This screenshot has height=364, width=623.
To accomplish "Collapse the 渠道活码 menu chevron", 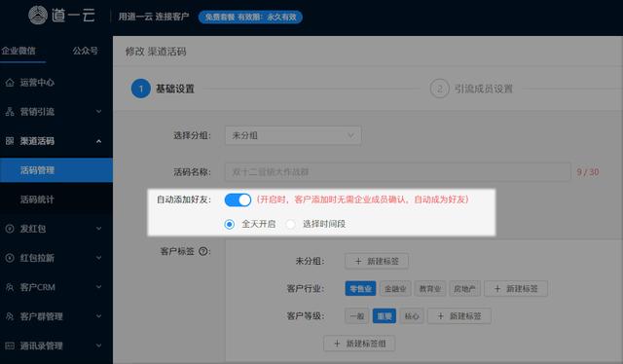I will click(98, 141).
